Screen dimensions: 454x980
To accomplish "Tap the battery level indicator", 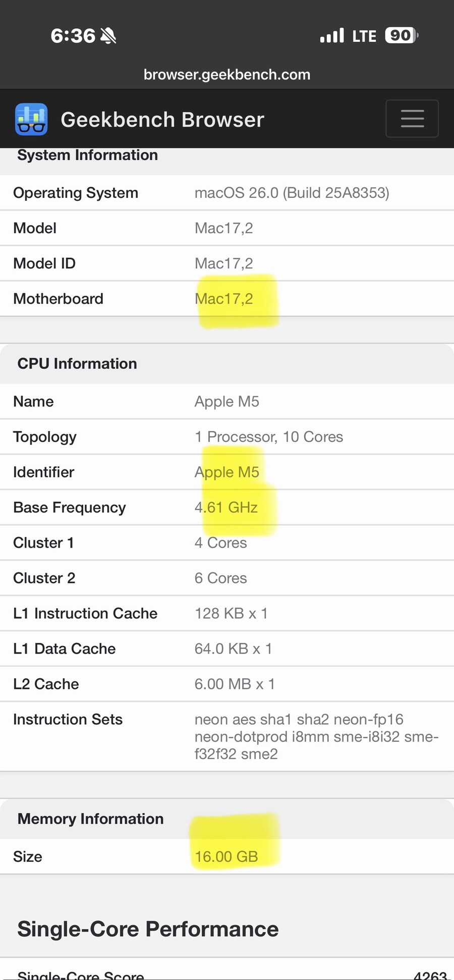I will [401, 35].
